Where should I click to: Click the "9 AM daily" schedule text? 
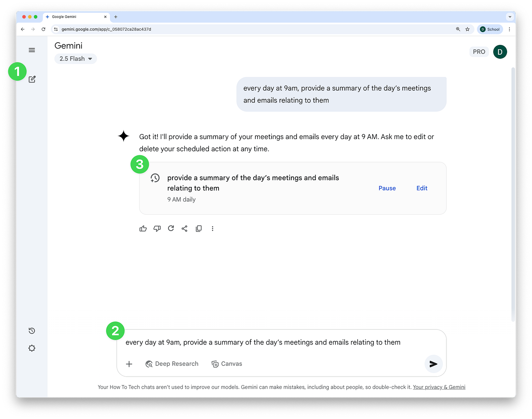click(182, 200)
